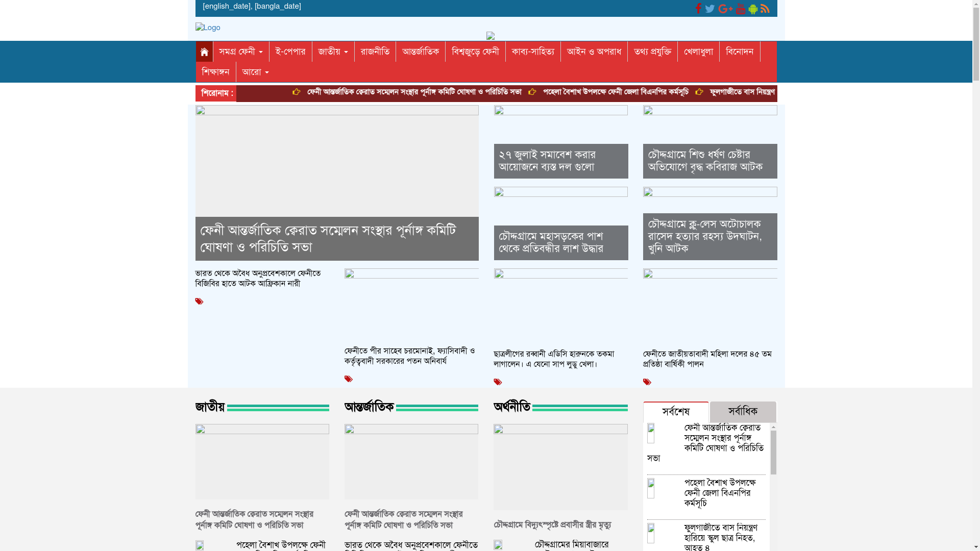
Task: Open the শিক্ষাঙ্গন menu item
Action: click(x=215, y=72)
